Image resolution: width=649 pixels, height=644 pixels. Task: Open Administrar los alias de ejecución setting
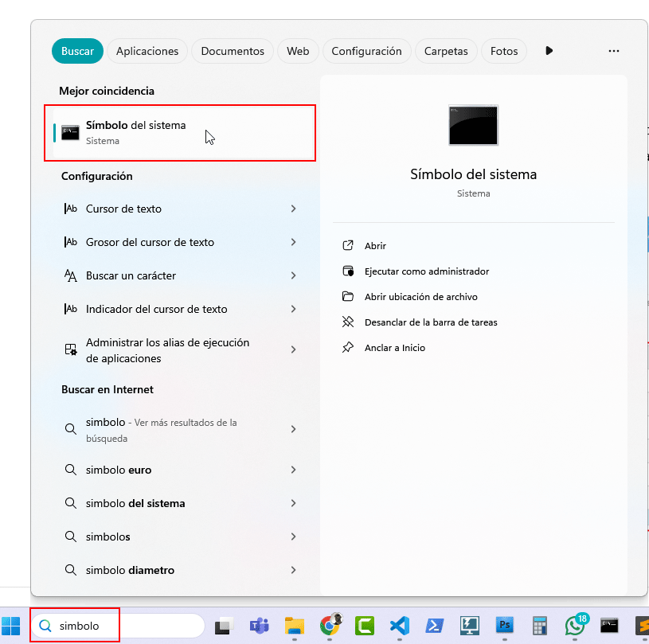pos(167,350)
